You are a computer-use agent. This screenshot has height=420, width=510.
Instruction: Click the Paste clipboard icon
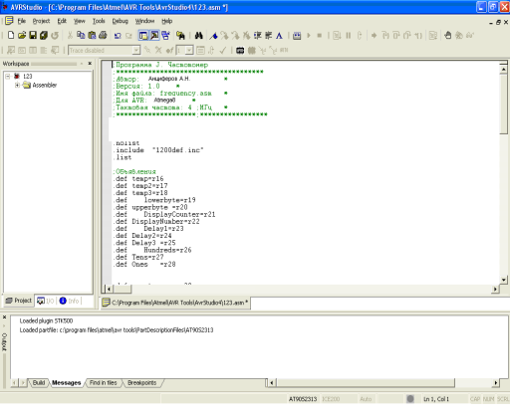pyautogui.click(x=92, y=35)
